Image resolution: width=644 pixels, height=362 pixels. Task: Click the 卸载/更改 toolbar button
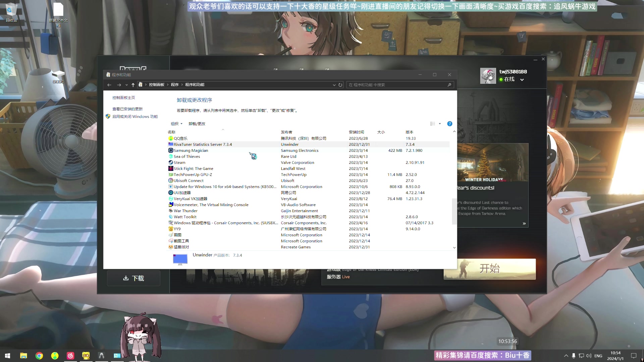pyautogui.click(x=197, y=124)
